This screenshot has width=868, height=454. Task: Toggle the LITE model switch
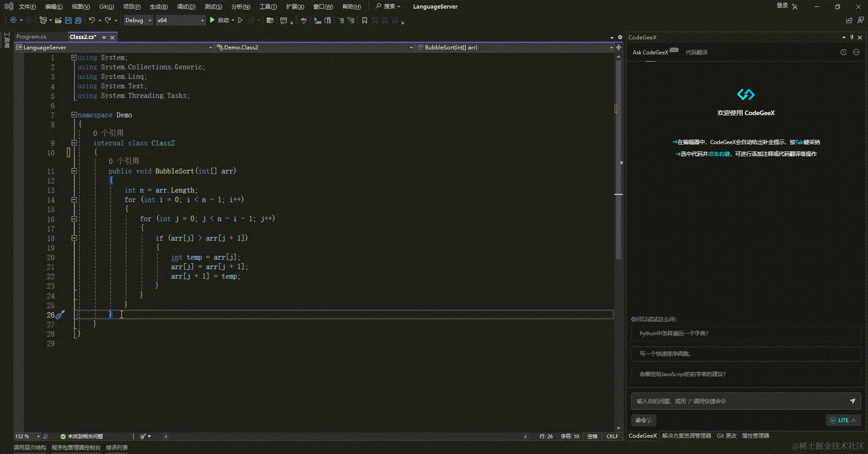click(x=843, y=420)
